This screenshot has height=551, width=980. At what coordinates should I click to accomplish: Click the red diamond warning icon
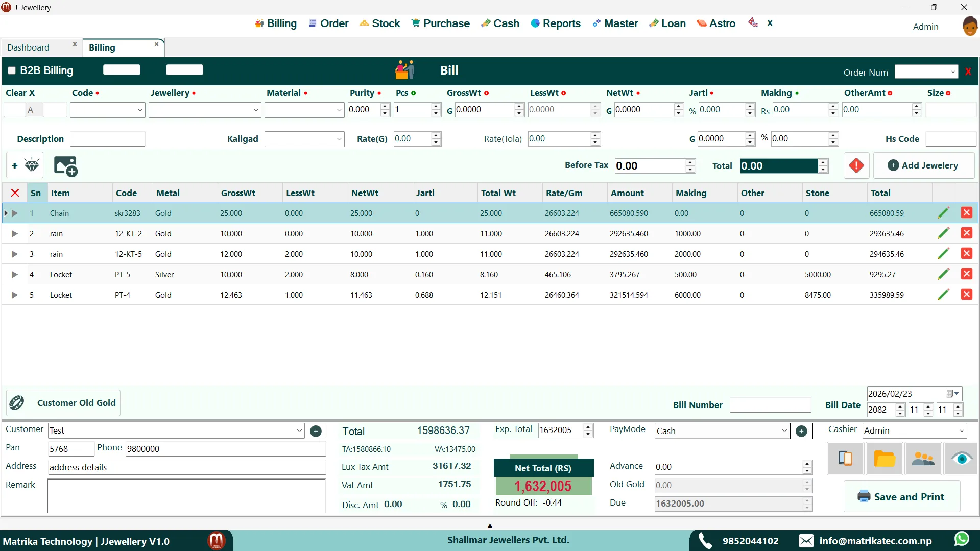click(856, 165)
